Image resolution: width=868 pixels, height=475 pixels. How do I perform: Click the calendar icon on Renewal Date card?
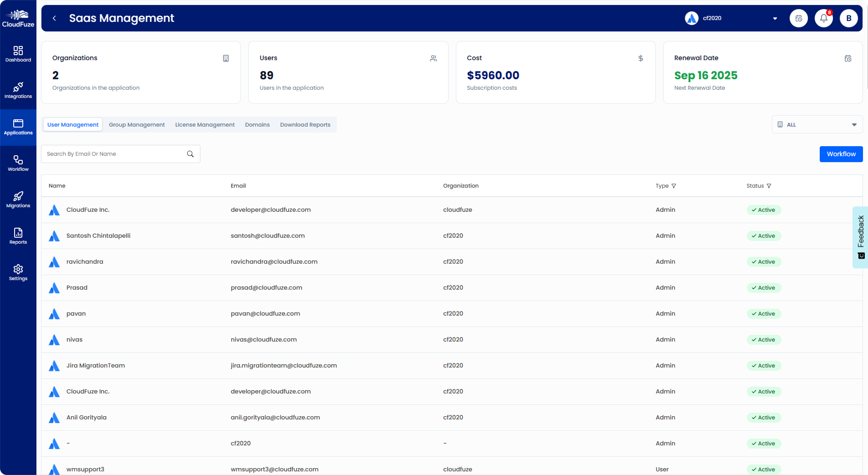pyautogui.click(x=848, y=58)
